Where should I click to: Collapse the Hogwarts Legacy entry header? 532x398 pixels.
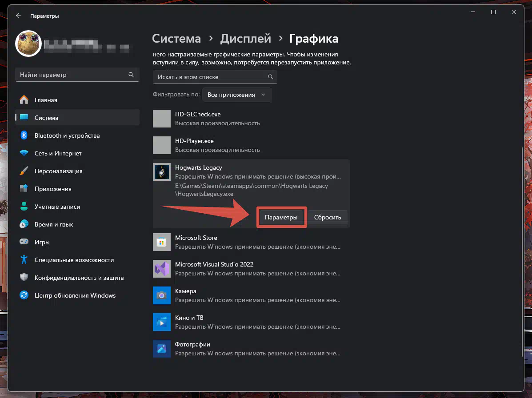251,172
